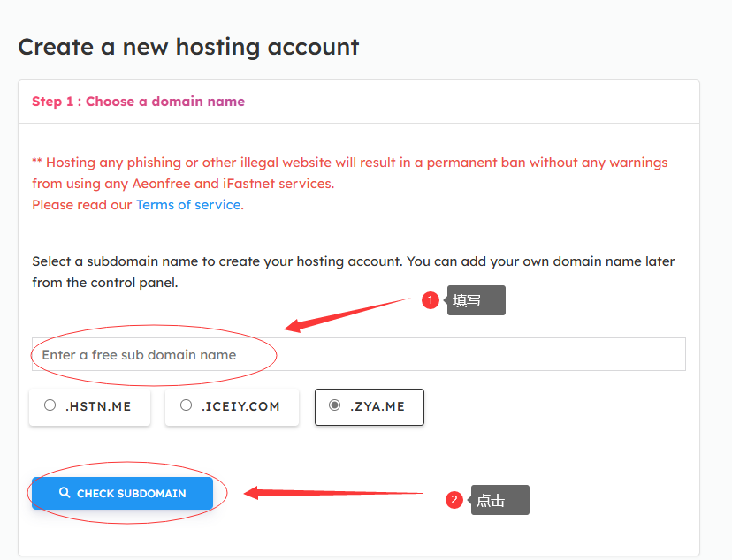Image resolution: width=732 pixels, height=560 pixels.
Task: Select the .ICEIY.COM radio button
Action: (186, 405)
